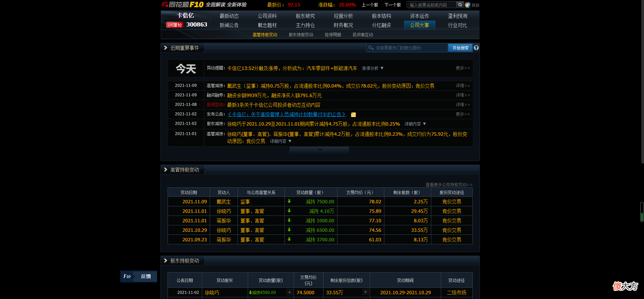Click 戴武生 in the executive holdings table
Image resolution: width=644 pixels, height=299 pixels.
224,202
